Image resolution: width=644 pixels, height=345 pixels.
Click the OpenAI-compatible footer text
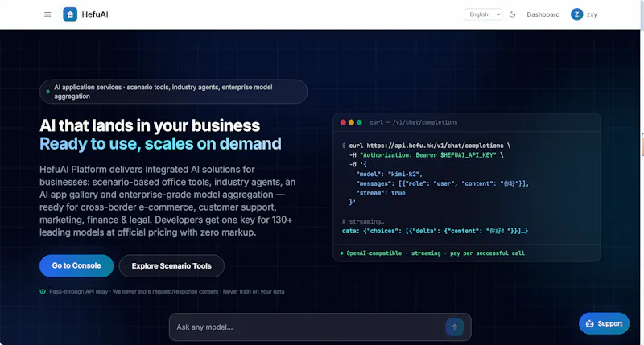pos(436,253)
